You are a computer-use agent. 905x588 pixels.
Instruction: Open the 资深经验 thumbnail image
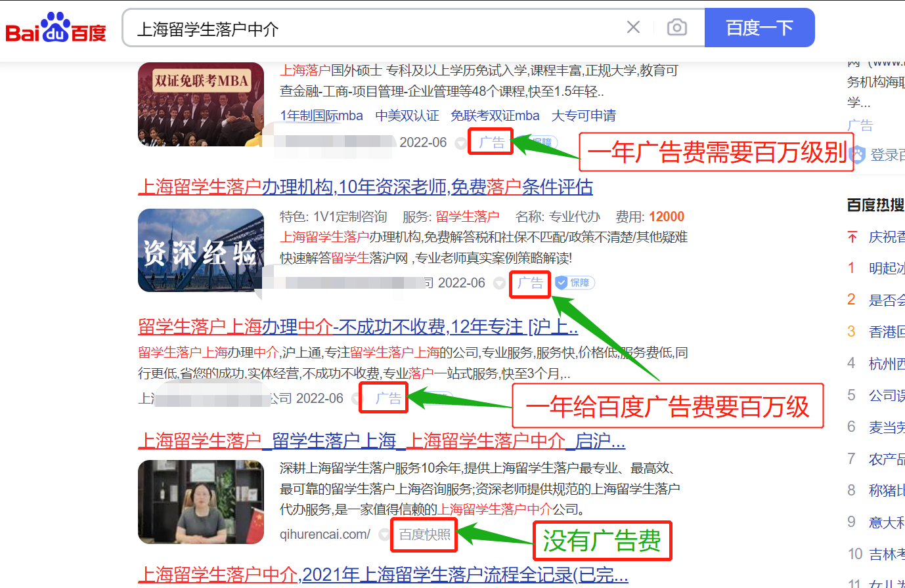(x=201, y=250)
